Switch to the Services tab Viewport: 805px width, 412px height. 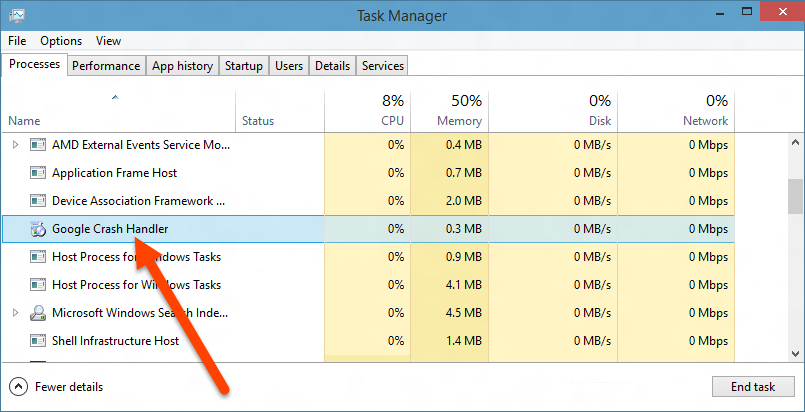point(383,66)
